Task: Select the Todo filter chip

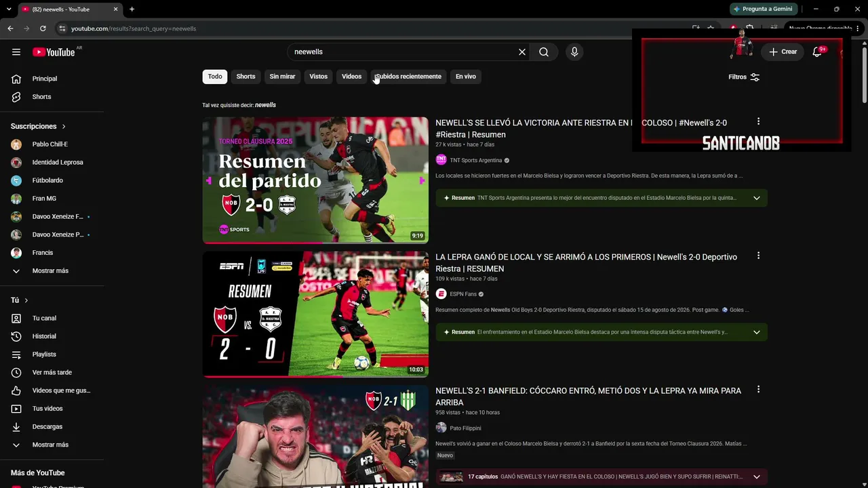Action: [x=215, y=77]
